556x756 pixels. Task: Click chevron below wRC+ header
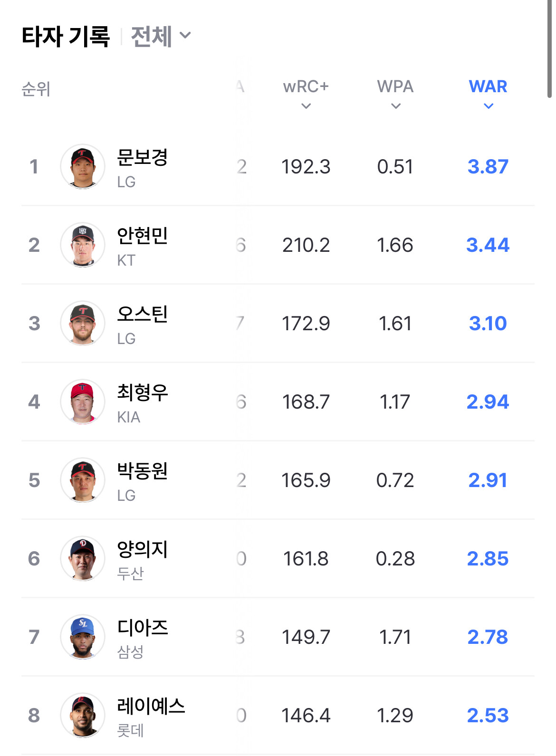pos(306,106)
